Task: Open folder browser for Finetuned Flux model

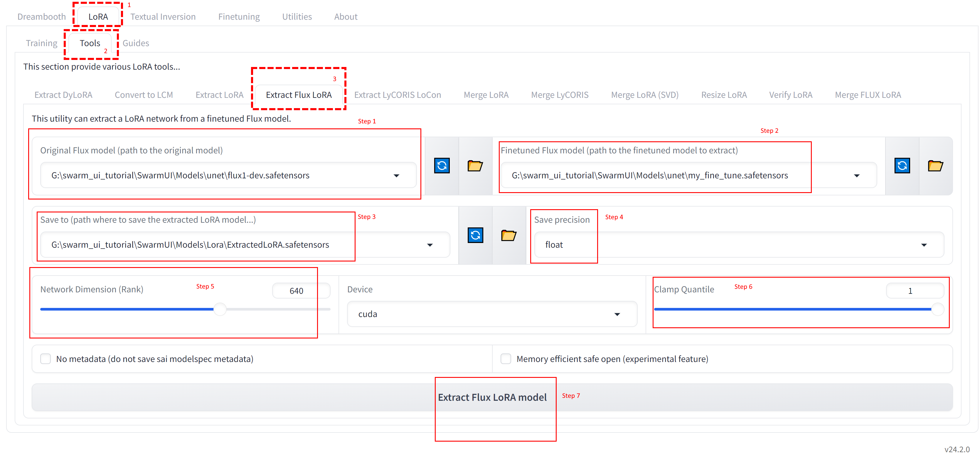Action: (935, 166)
